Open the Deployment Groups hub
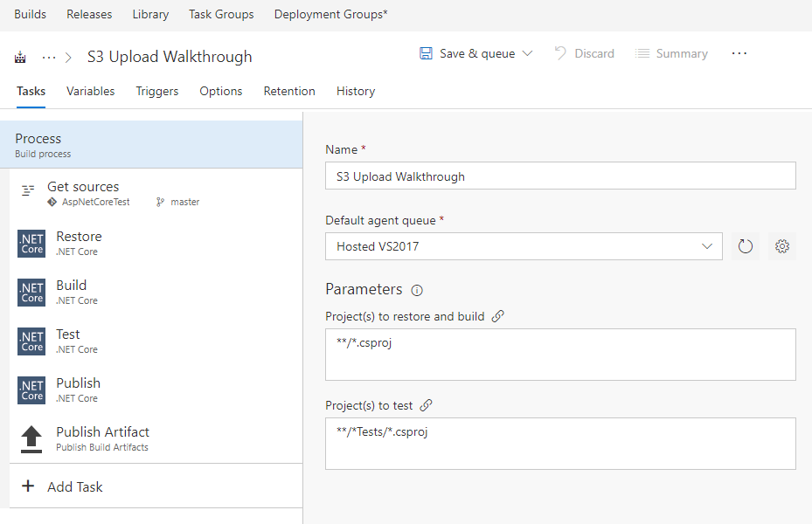 coord(331,14)
